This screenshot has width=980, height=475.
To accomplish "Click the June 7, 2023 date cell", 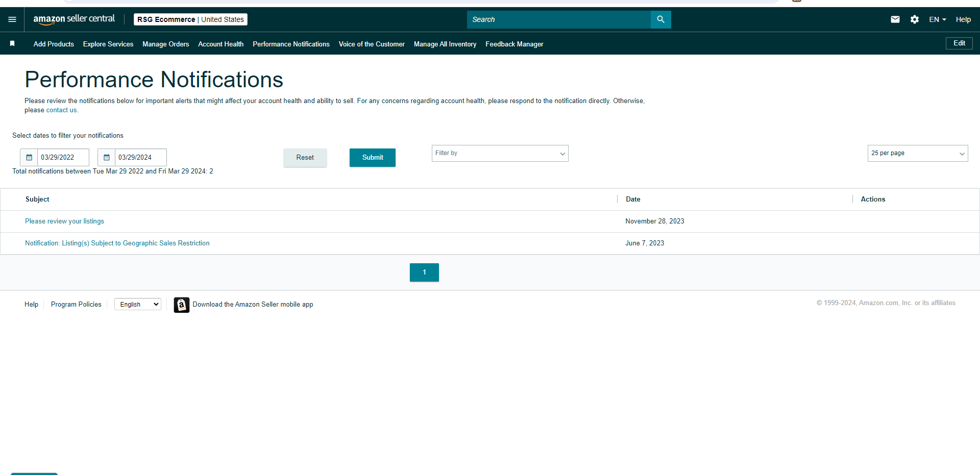I will point(645,243).
